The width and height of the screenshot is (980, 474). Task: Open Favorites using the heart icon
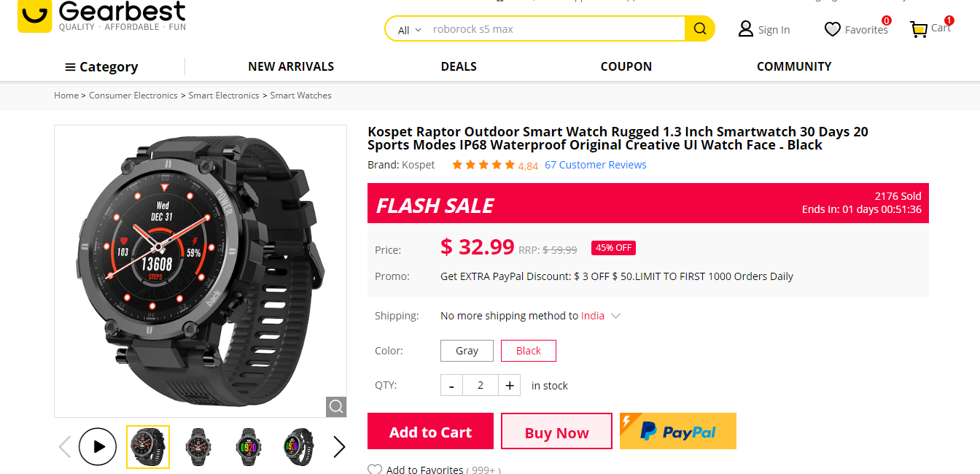pyautogui.click(x=833, y=28)
